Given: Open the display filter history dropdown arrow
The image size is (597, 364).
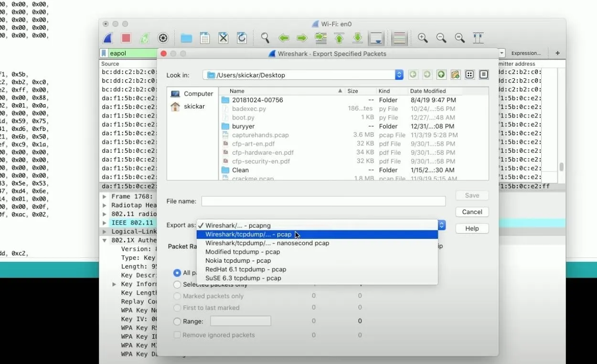Looking at the screenshot, I should (x=502, y=53).
